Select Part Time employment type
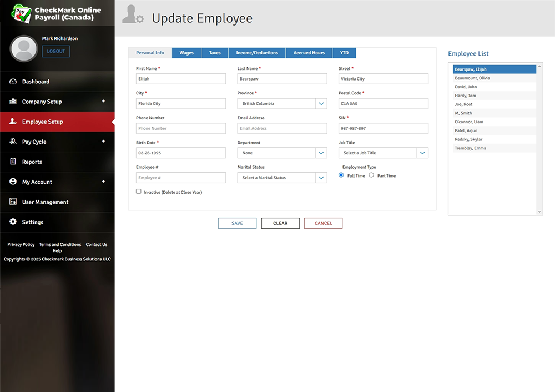 (371, 175)
